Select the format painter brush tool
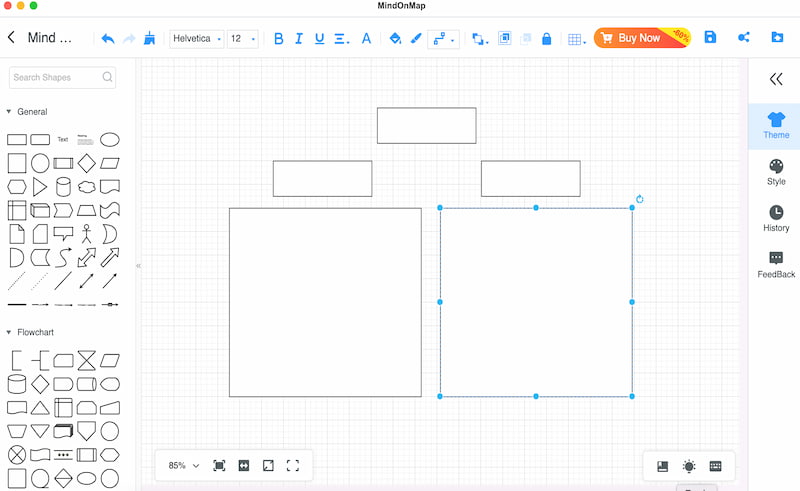Image resolution: width=800 pixels, height=491 pixels. pyautogui.click(x=149, y=38)
